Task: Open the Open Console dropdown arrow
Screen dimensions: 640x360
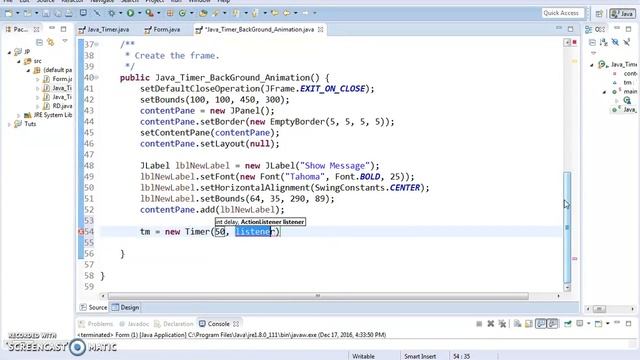Action: pos(608,324)
